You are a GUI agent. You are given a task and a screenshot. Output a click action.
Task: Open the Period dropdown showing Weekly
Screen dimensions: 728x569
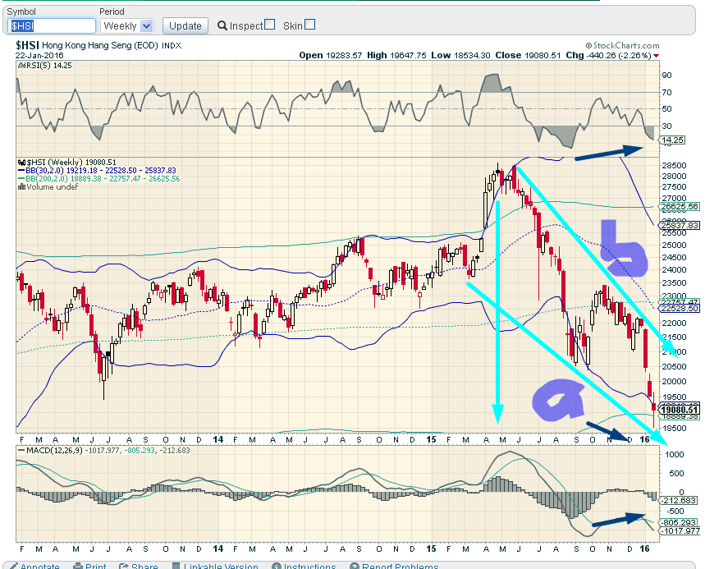126,26
